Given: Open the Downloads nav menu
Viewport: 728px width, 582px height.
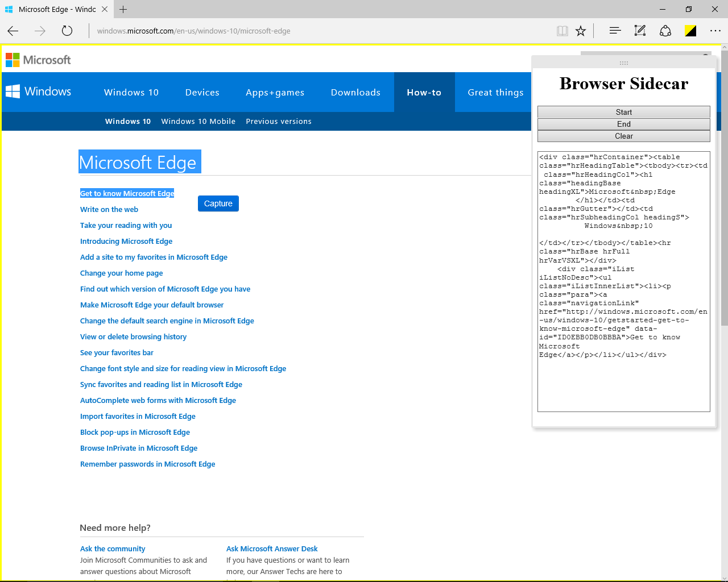Looking at the screenshot, I should pyautogui.click(x=355, y=92).
